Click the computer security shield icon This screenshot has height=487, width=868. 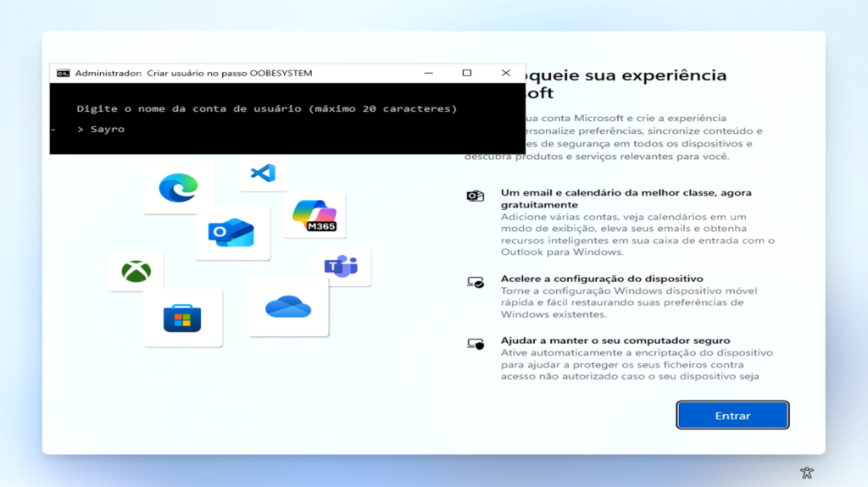tap(475, 344)
